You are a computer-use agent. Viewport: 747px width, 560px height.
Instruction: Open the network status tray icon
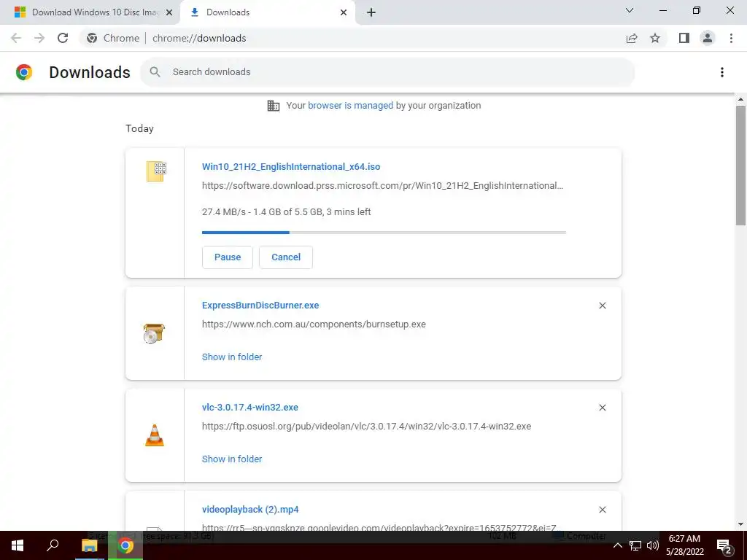coord(635,545)
